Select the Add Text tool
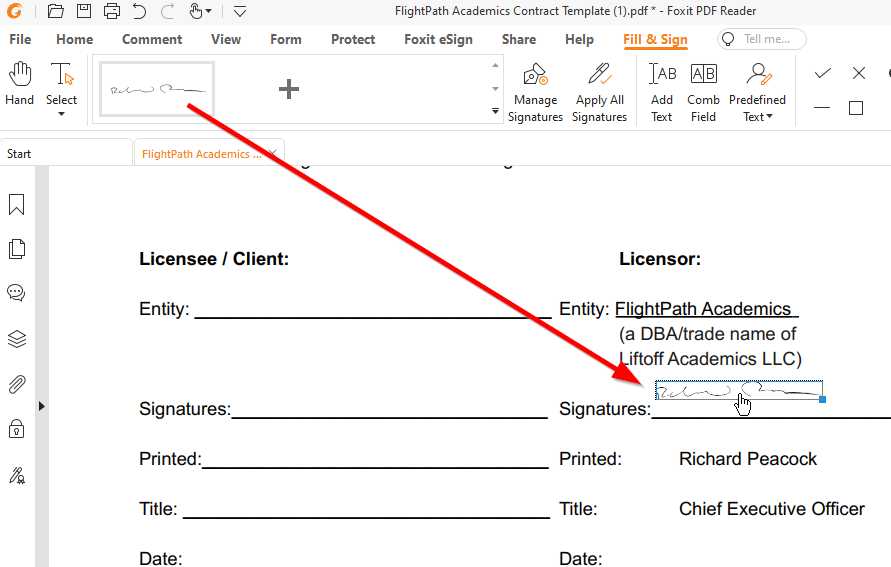 [x=662, y=92]
